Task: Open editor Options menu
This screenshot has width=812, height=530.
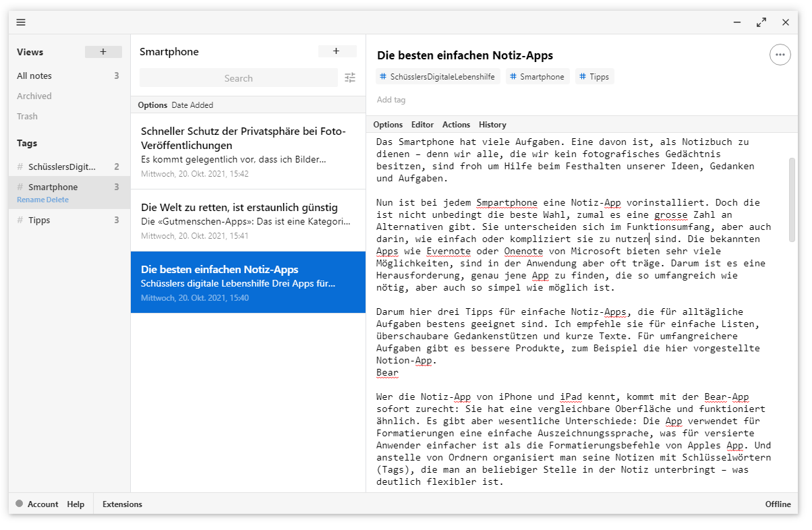Action: pos(388,125)
